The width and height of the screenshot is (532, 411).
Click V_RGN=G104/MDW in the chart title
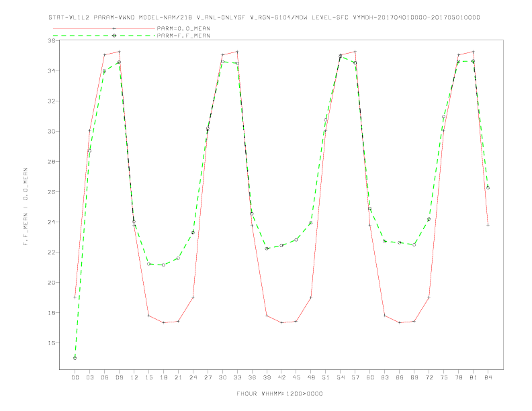279,17
